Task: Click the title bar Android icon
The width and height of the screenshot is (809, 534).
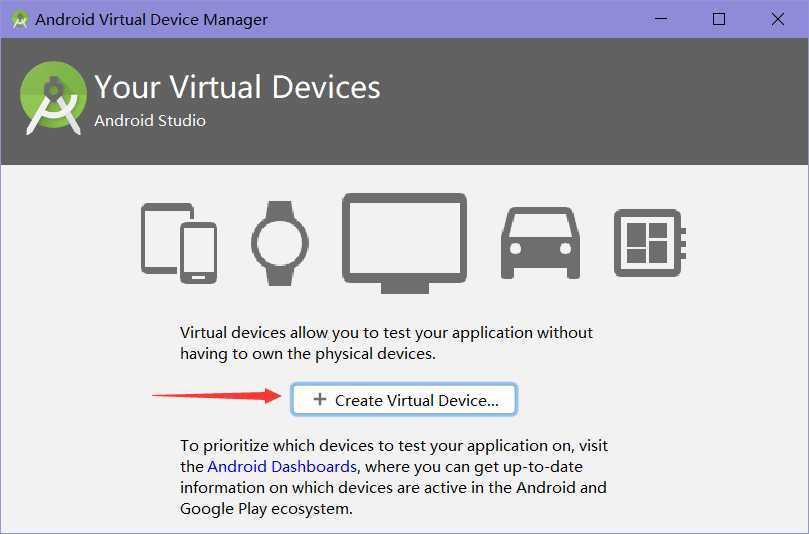Action: (20, 20)
